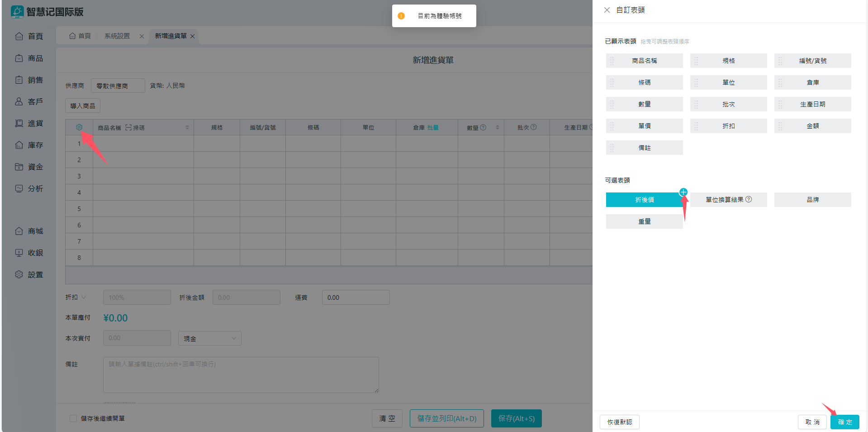Open 商品 from the sidebar
This screenshot has width=868, height=432.
(x=29, y=58)
